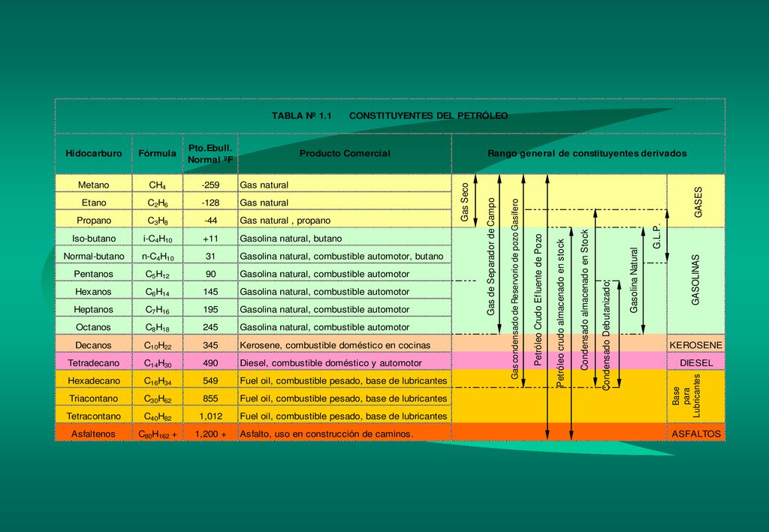Image resolution: width=769 pixels, height=532 pixels.
Task: Click the 'CONSTITUYENTES DEL PETRÓLEO' heading
Action: coord(428,116)
